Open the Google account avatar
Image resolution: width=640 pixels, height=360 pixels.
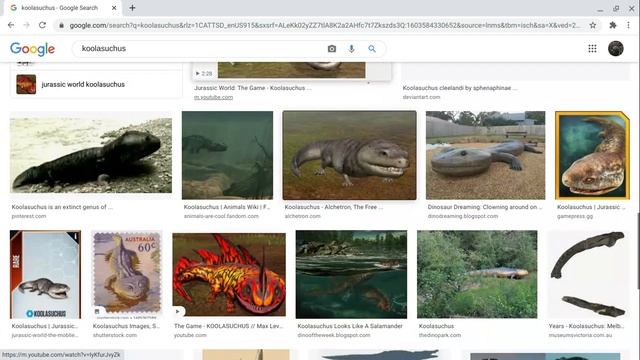616,49
